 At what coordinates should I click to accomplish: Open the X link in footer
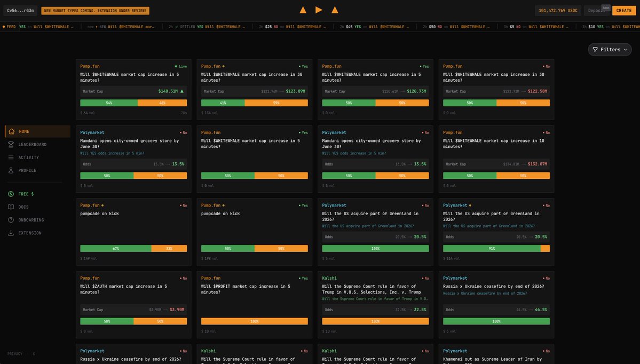click(34, 354)
